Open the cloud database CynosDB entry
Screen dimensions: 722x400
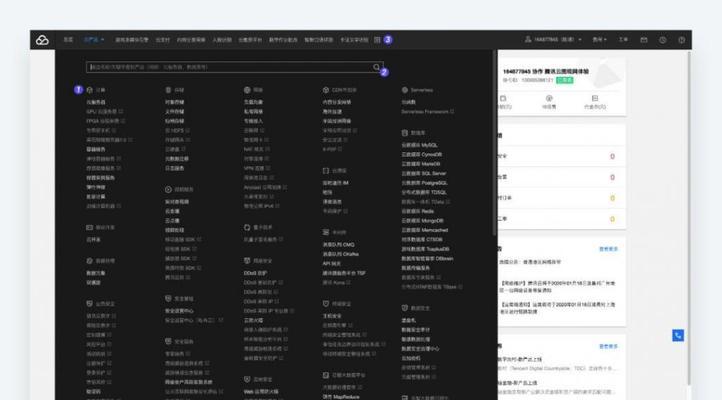(422, 155)
